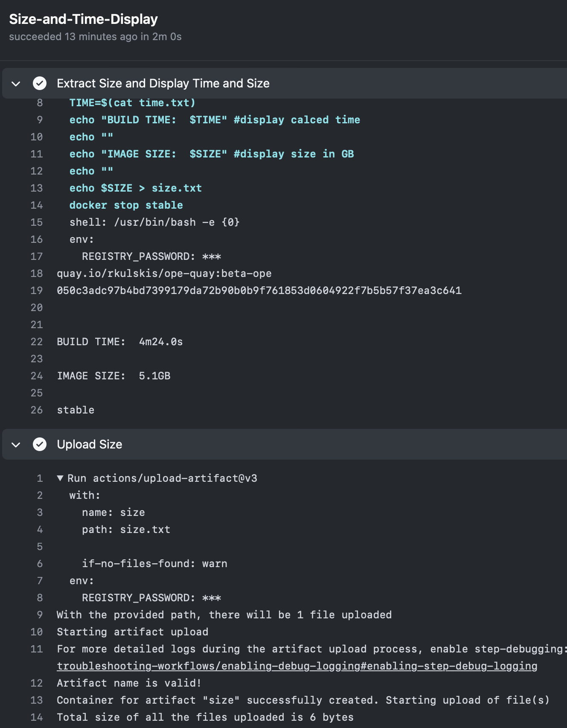Click the succeeded 13 minutes ago status text
567x728 pixels.
coord(95,37)
